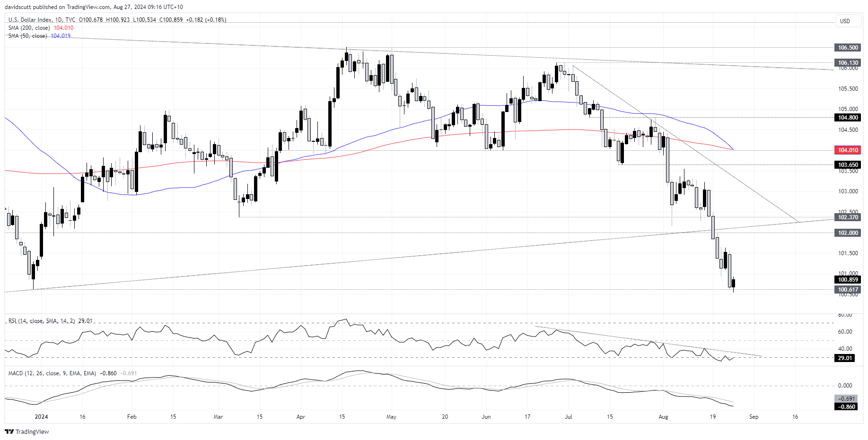
Task: Click the 105.000 price axis tick
Action: coord(848,109)
